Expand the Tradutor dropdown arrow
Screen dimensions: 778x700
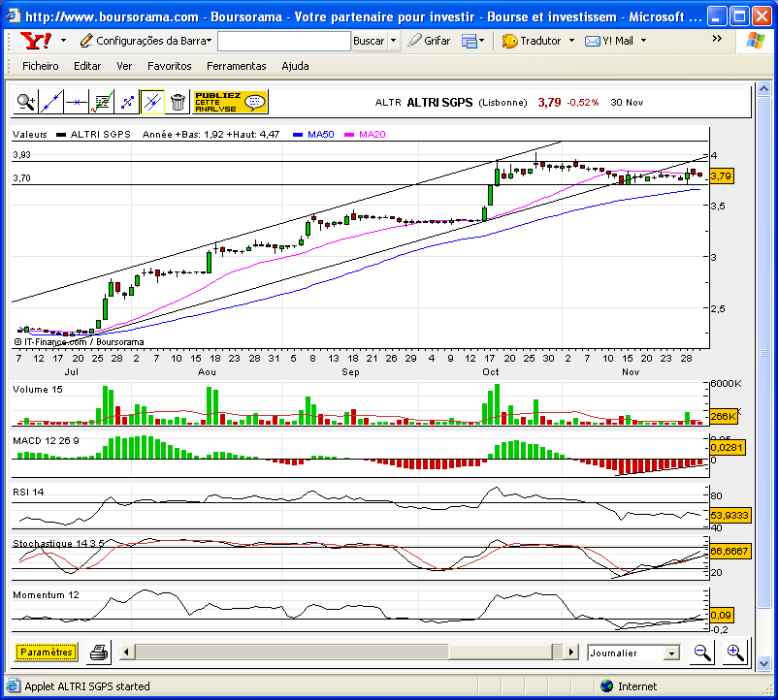pos(571,41)
